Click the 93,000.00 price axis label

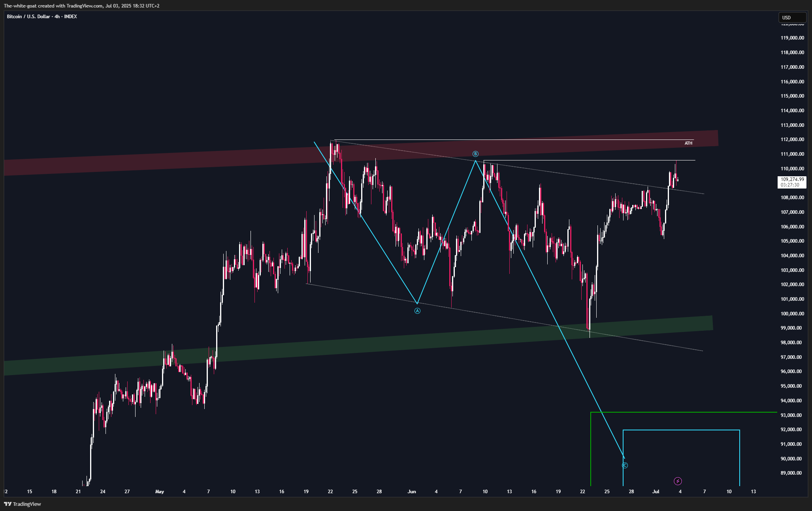coord(791,415)
